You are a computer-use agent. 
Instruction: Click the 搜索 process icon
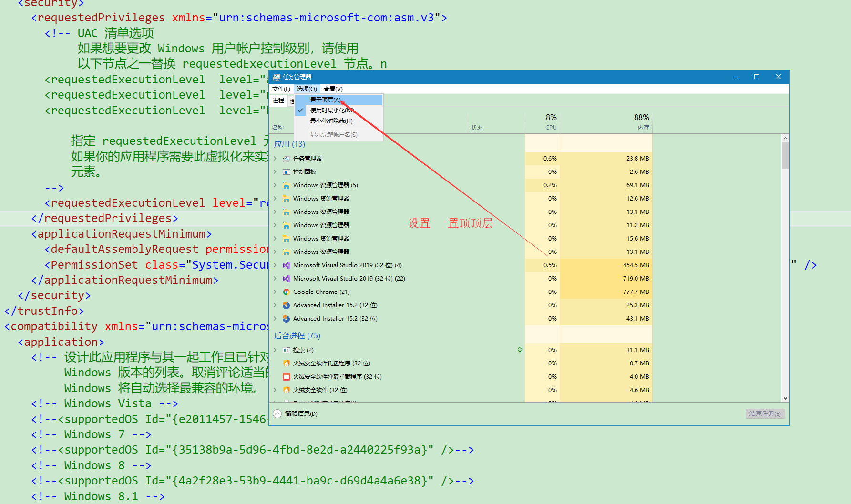click(287, 350)
